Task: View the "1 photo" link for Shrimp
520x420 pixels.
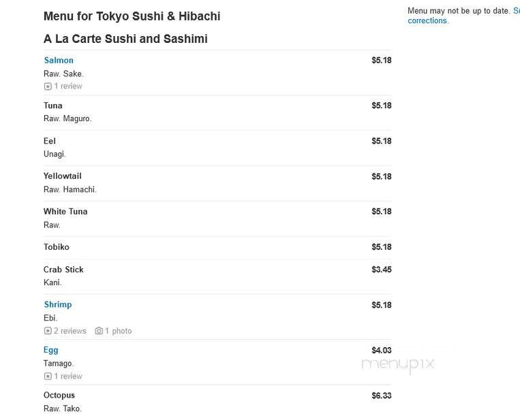Action: click(x=118, y=332)
